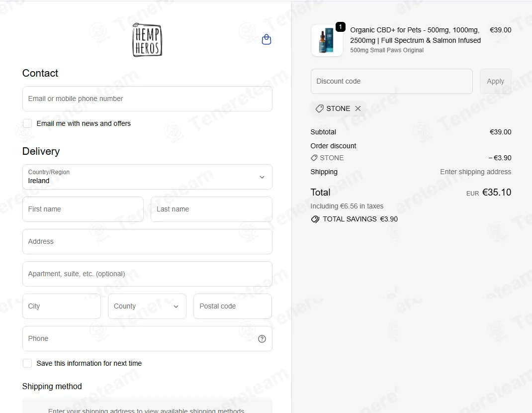Click the Email or mobile phone field

click(147, 99)
